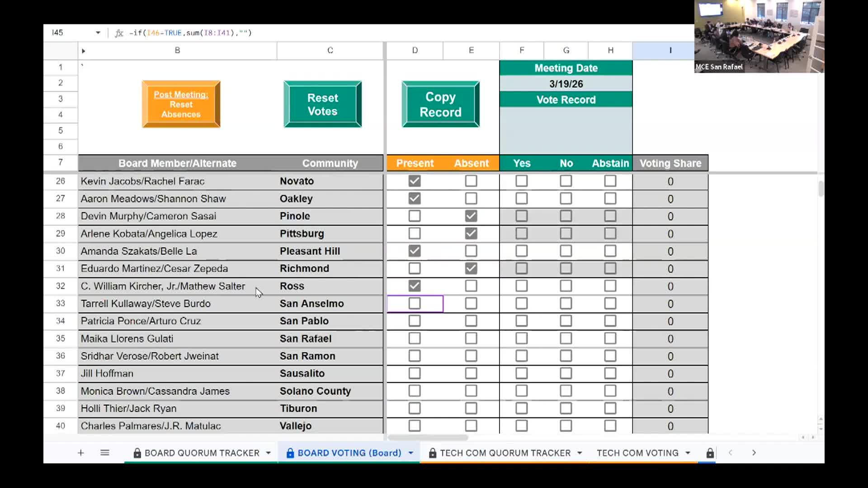Switch to TECH COM QUORUM TRACKER tab
868x488 pixels.
coord(505,453)
